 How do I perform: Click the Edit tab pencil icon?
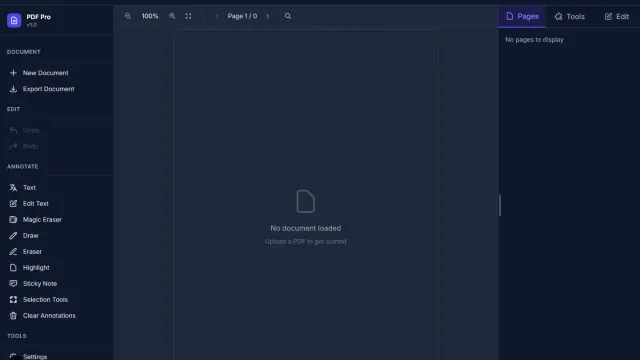coord(608,16)
